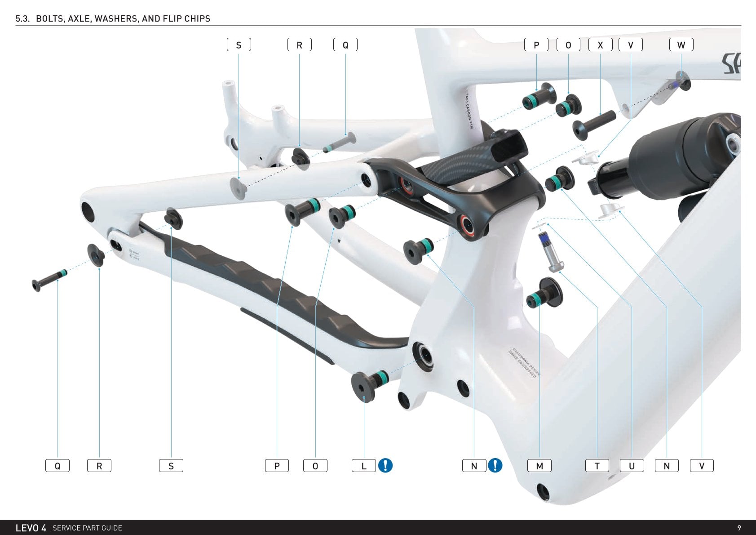Screen dimensions: 756x535
Task: Click the 'SERVICE PART GUIDE' footer text
Action: (x=87, y=528)
